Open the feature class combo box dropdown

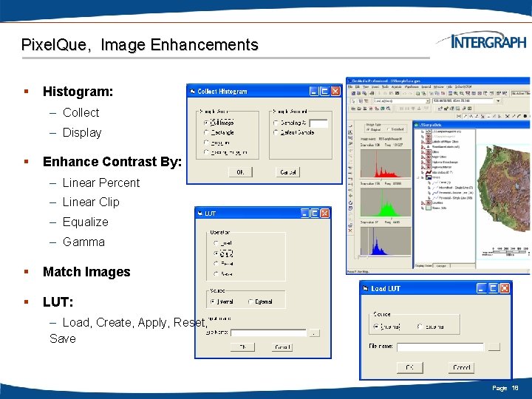428,101
